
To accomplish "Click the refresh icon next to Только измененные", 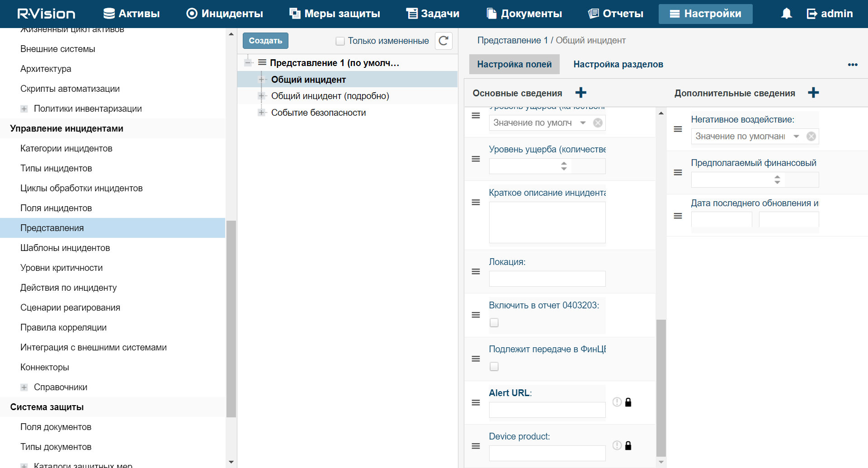I will pos(443,41).
